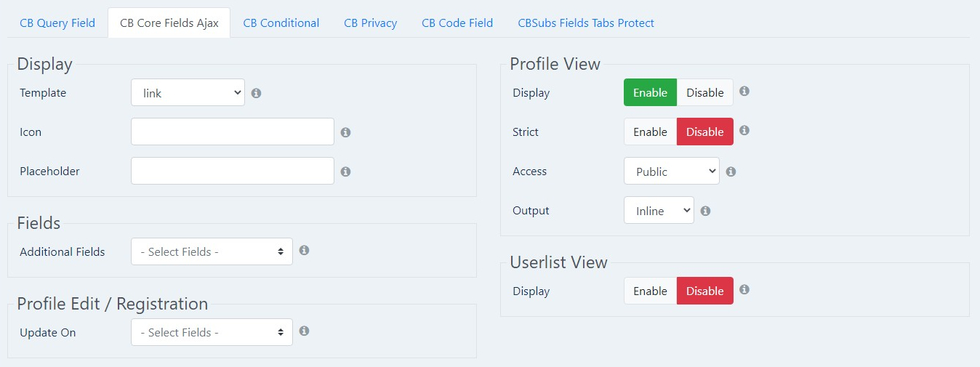Open the Template dropdown showing link
This screenshot has width=980, height=367.
(188, 92)
